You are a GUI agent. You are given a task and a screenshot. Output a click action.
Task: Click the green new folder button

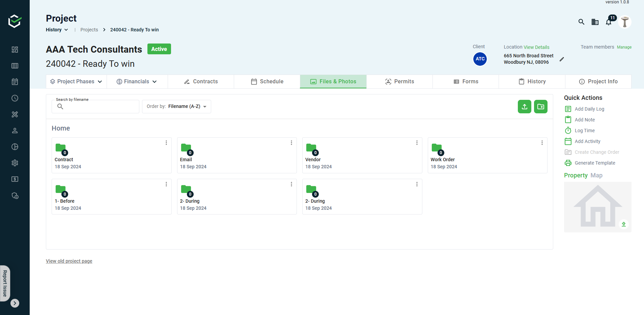click(x=541, y=107)
